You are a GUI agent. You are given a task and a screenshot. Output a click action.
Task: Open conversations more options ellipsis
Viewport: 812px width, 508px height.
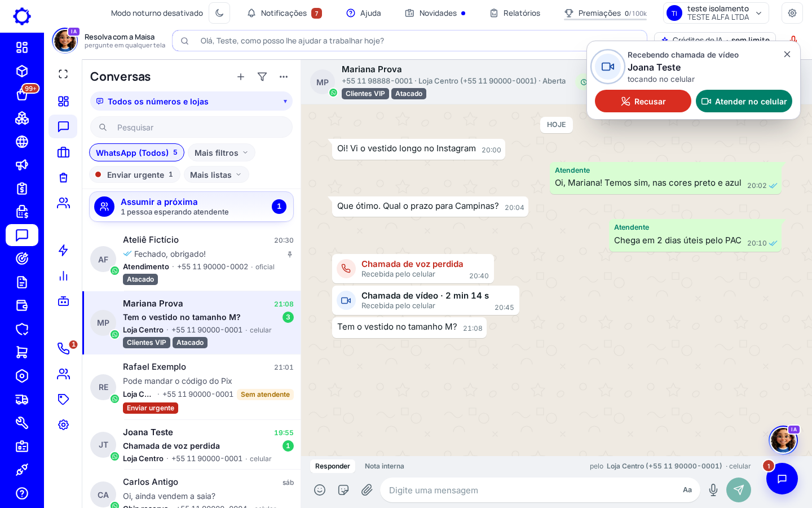[x=284, y=77]
